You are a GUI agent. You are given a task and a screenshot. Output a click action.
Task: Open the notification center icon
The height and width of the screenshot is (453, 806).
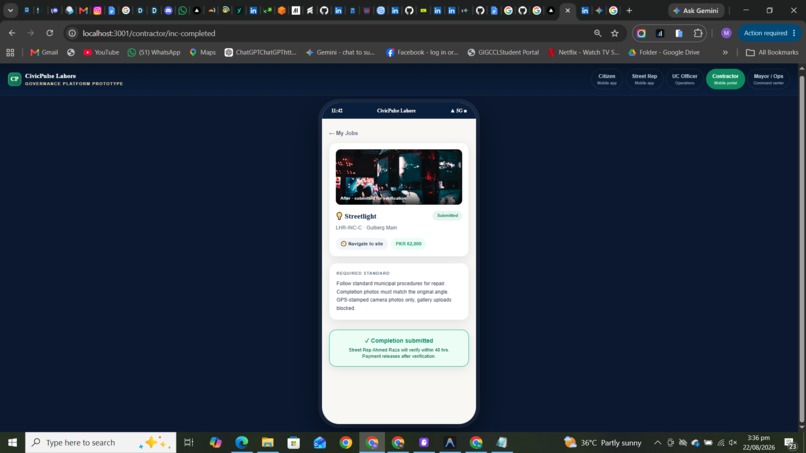791,443
